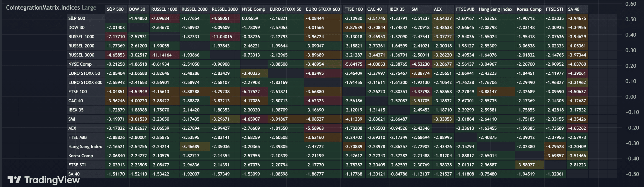Image resolution: width=644 pixels, height=187 pixels.
Task: Select the S&P 500 column header
Action: (115, 9)
